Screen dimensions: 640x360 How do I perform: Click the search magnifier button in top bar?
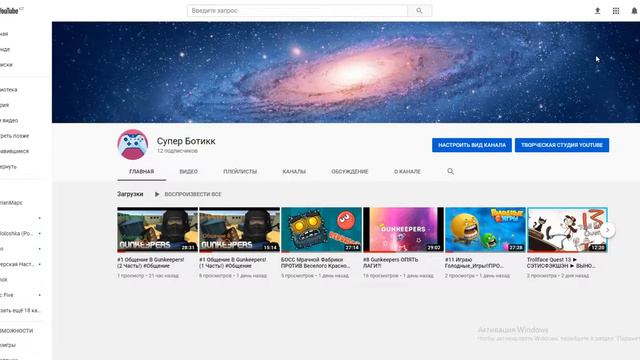(x=419, y=11)
